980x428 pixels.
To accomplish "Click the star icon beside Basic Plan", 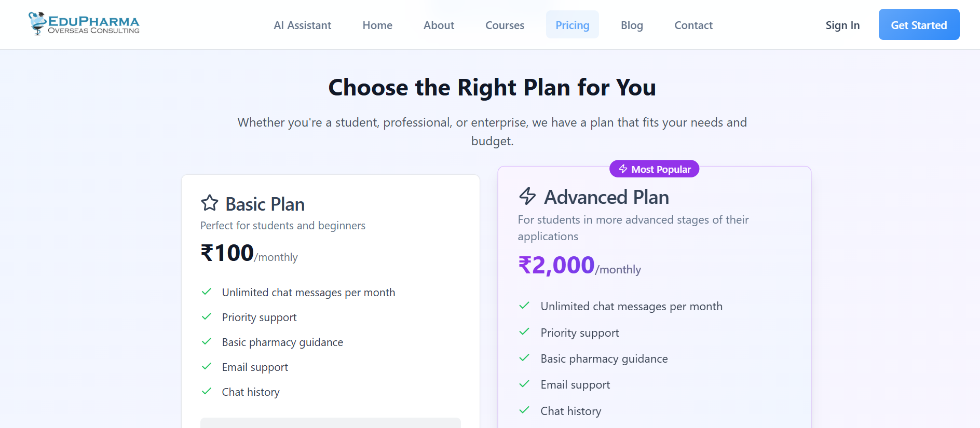I will click(210, 203).
